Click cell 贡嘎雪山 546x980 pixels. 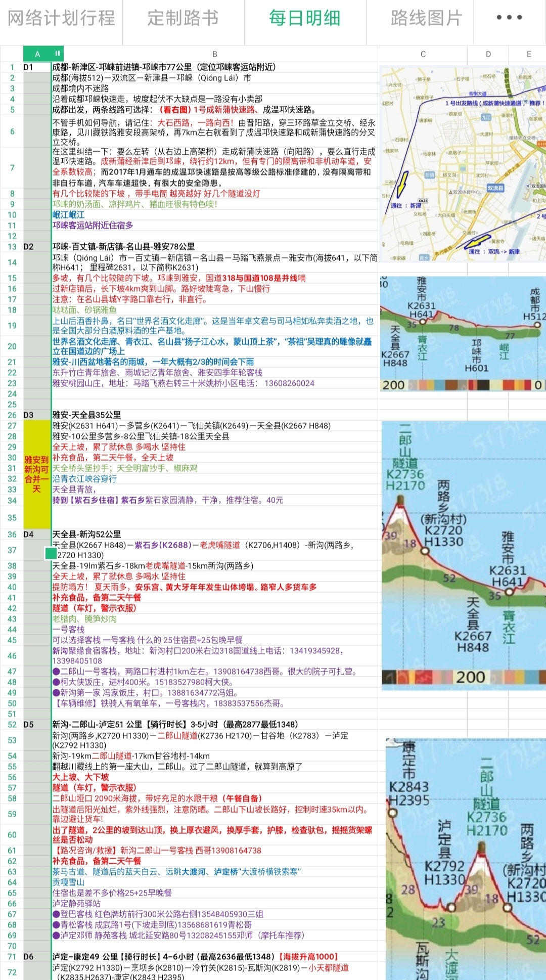click(x=214, y=882)
